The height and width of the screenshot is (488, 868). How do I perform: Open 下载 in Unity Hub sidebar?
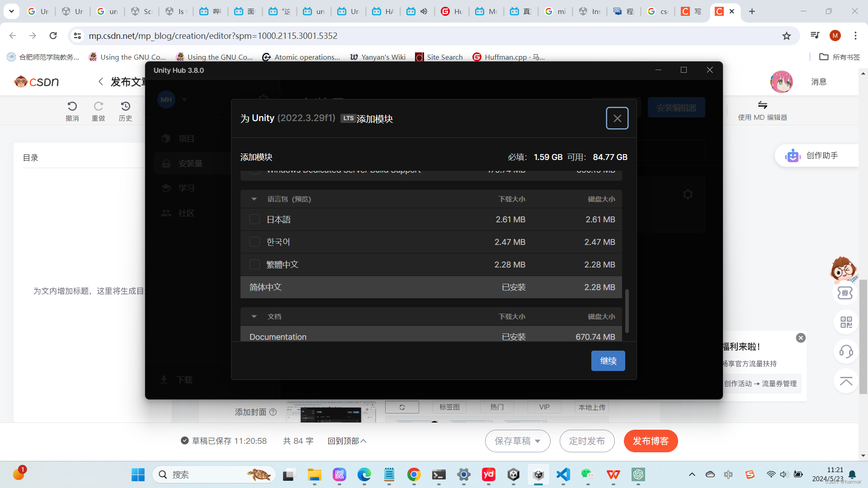pyautogui.click(x=177, y=380)
